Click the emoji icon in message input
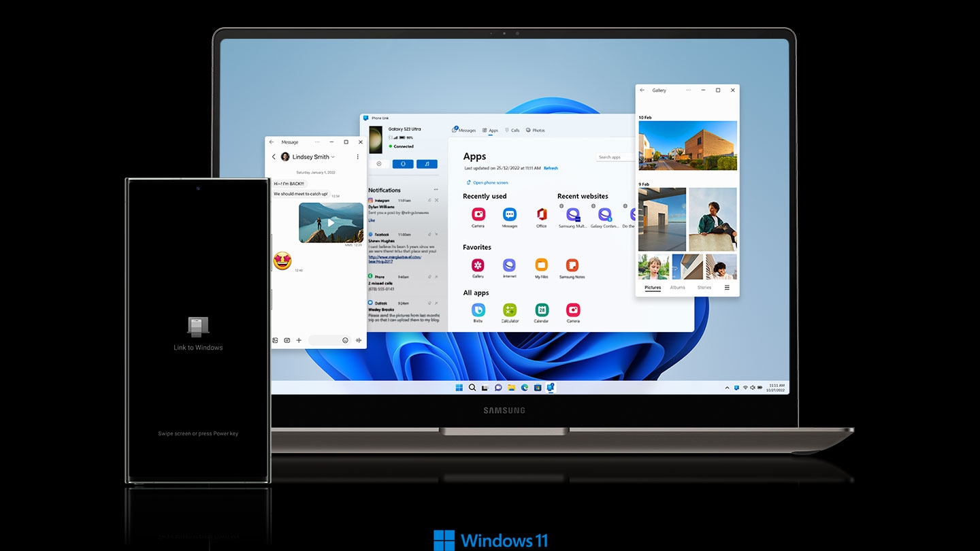The width and height of the screenshot is (980, 551). 345,340
